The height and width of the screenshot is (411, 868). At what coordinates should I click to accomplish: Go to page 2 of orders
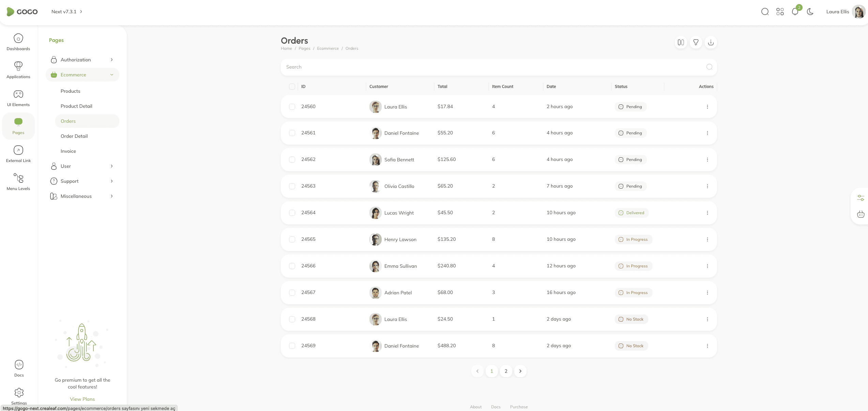click(506, 371)
